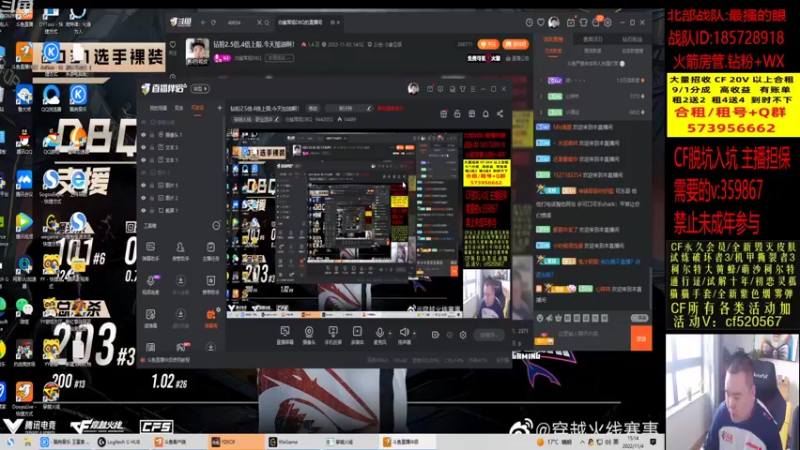Open the gift box icon above the preview
Screen dimensions: 800x450
click(443, 114)
